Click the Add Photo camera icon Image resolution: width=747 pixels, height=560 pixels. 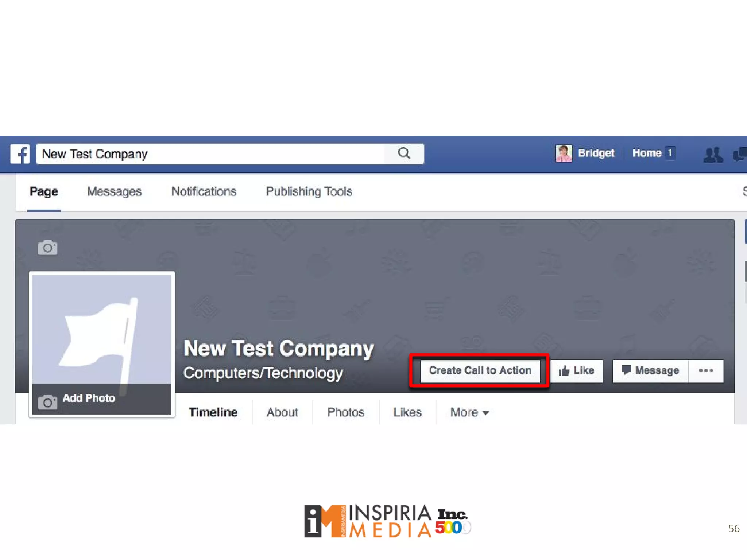48,402
